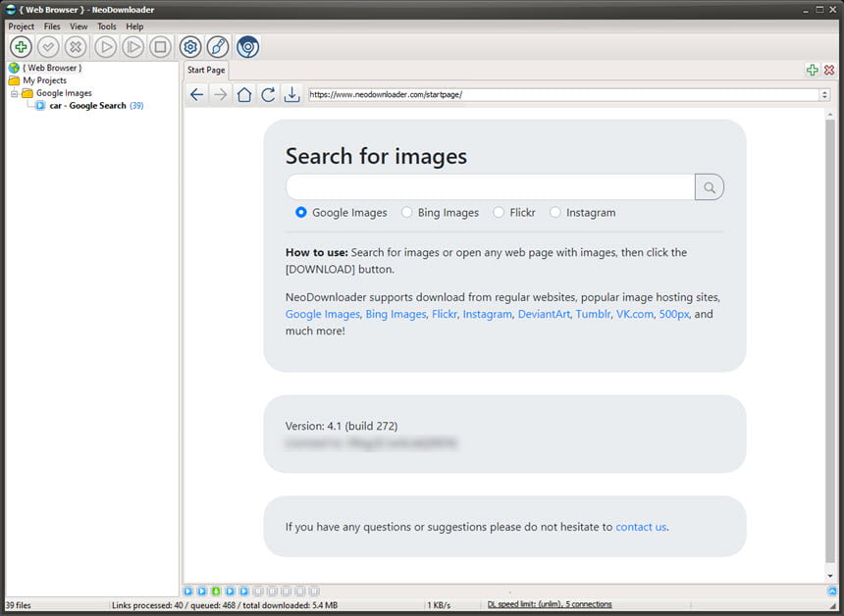Click the blue play icon beside car - Google Search
Image resolution: width=844 pixels, height=616 pixels.
click(40, 106)
